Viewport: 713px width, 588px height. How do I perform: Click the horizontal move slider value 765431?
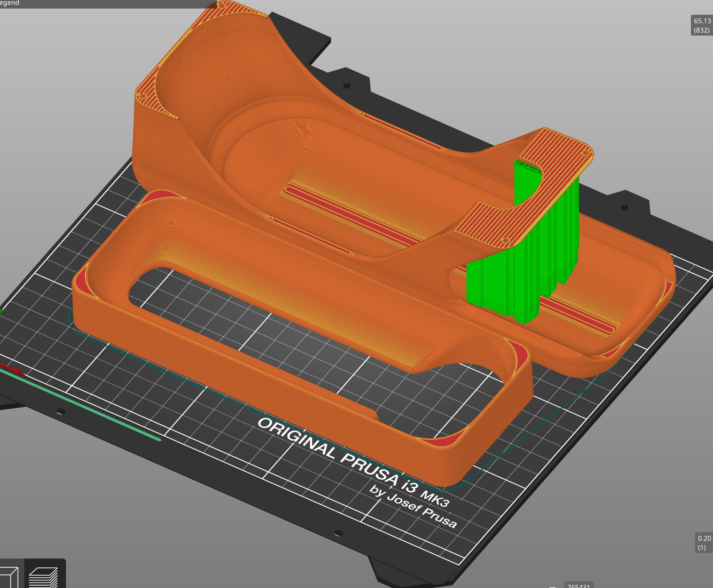click(579, 586)
